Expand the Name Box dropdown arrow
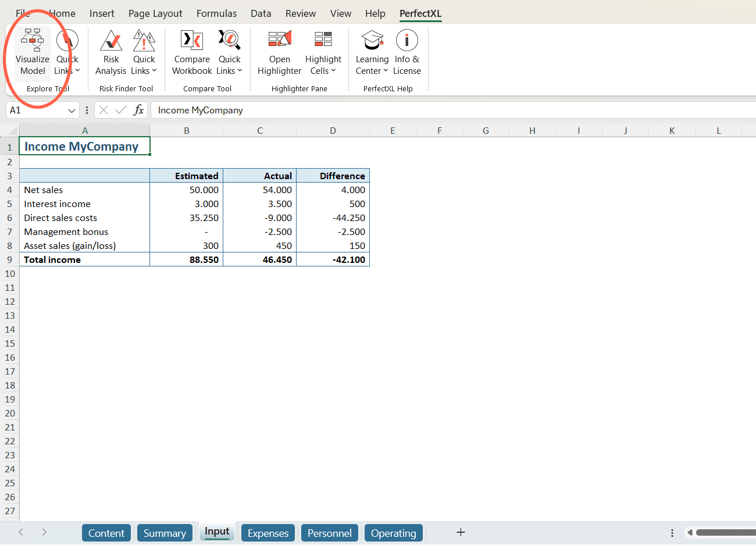The height and width of the screenshot is (545, 756). click(72, 111)
